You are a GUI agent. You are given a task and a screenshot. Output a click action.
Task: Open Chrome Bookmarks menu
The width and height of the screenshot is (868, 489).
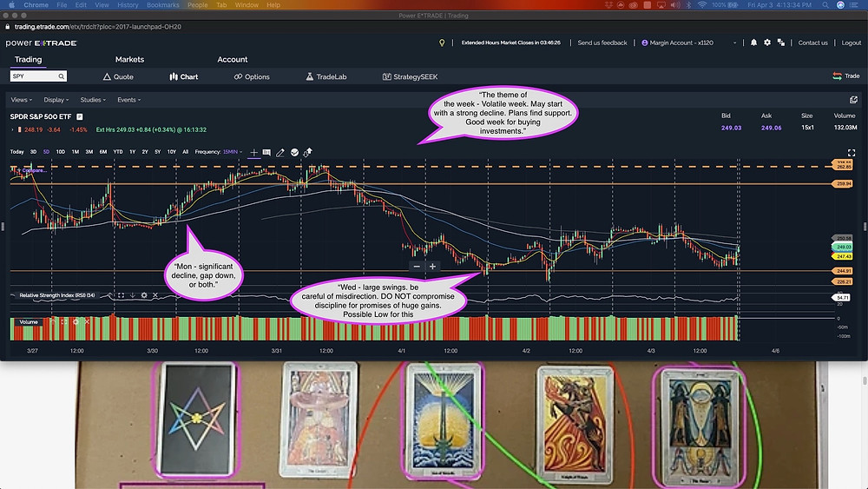(163, 5)
